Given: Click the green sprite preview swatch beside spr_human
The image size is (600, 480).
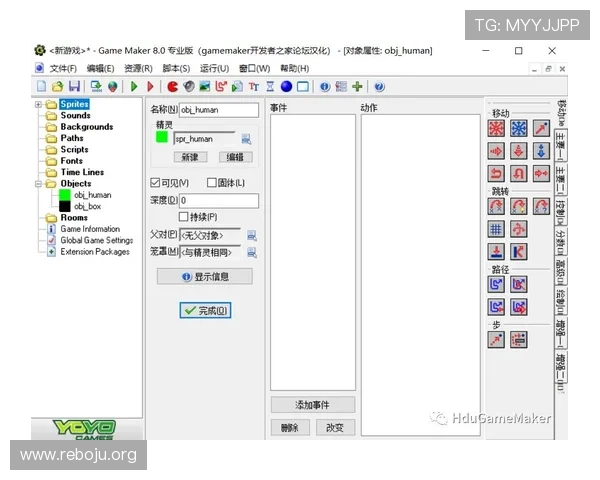Looking at the screenshot, I should point(162,137).
